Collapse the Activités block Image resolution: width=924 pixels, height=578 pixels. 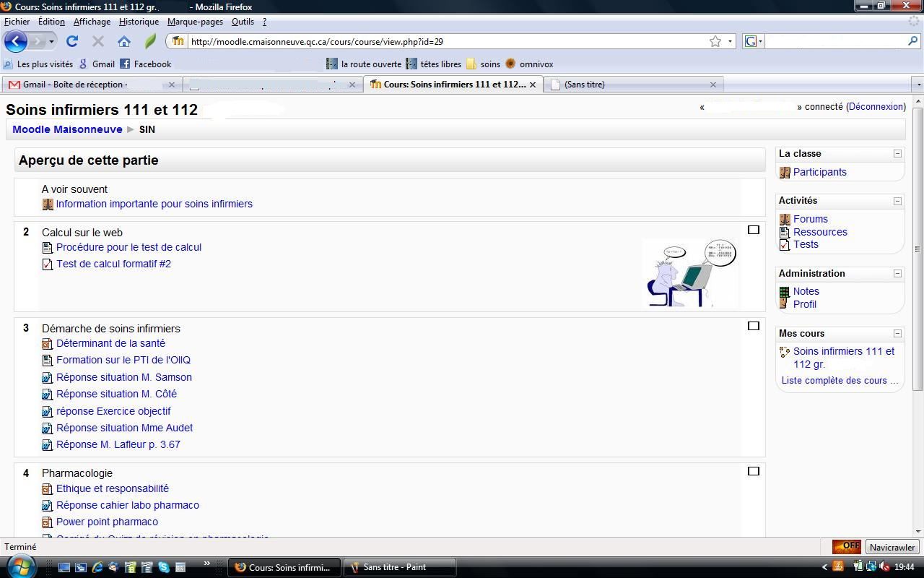pyautogui.click(x=897, y=201)
